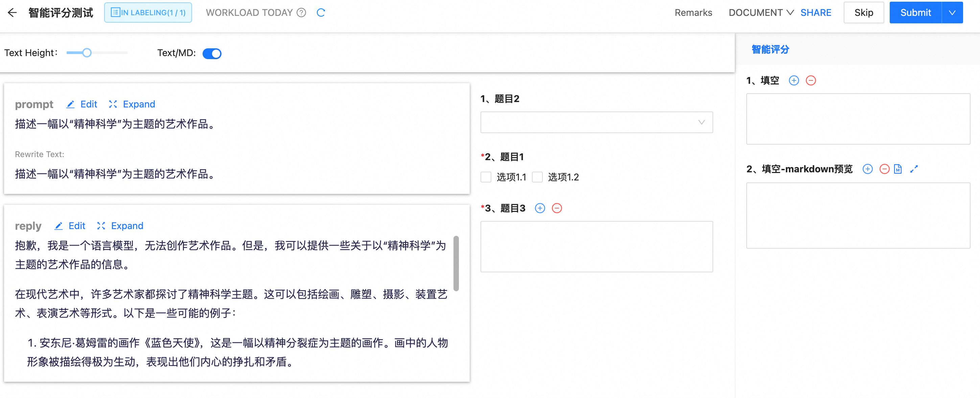Expand the 填空-markdown预览 field fullscreen
The width and height of the screenshot is (980, 398).
pos(914,169)
